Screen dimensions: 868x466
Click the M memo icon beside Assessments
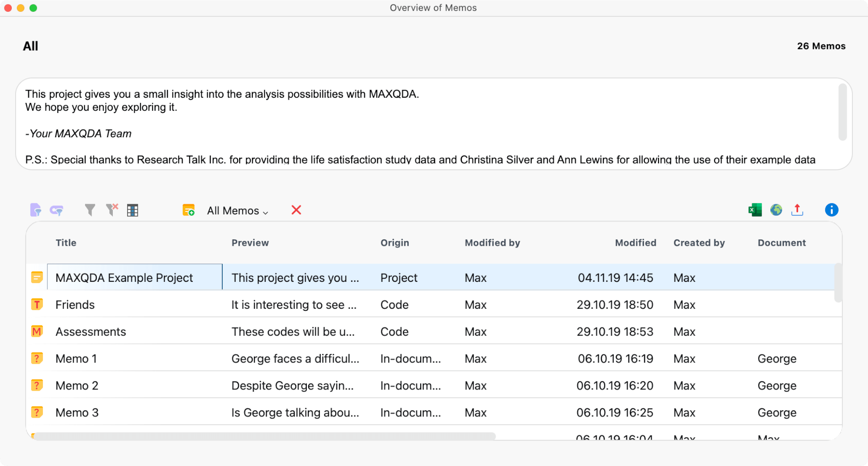37,331
